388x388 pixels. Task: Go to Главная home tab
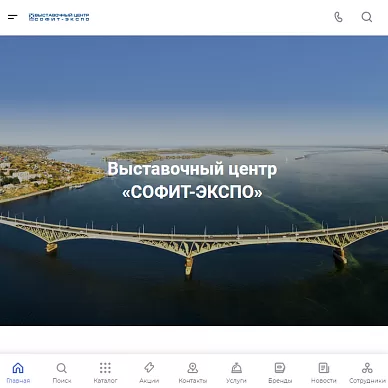pos(18,373)
